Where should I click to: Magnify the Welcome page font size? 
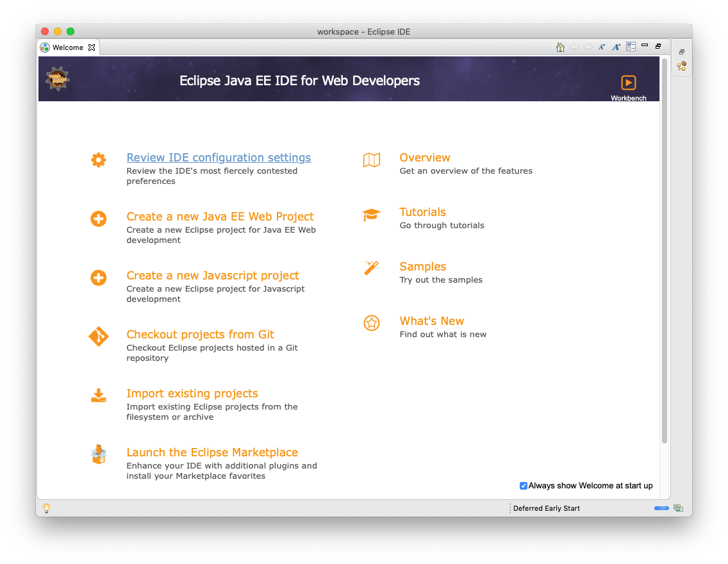pos(616,47)
